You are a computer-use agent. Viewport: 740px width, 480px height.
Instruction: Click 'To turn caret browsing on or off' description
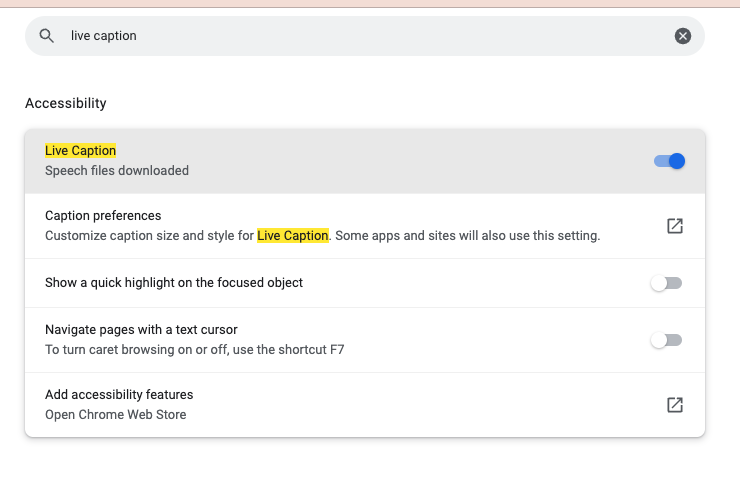click(194, 350)
